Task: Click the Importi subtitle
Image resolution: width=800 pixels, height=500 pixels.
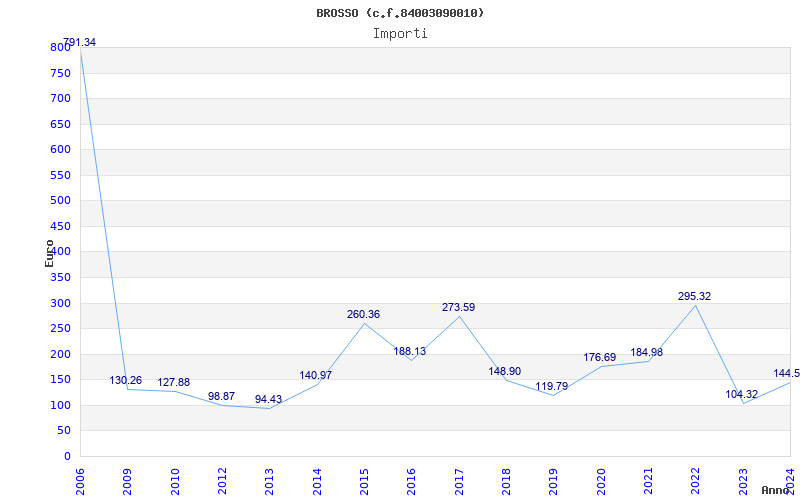Action: [400, 34]
